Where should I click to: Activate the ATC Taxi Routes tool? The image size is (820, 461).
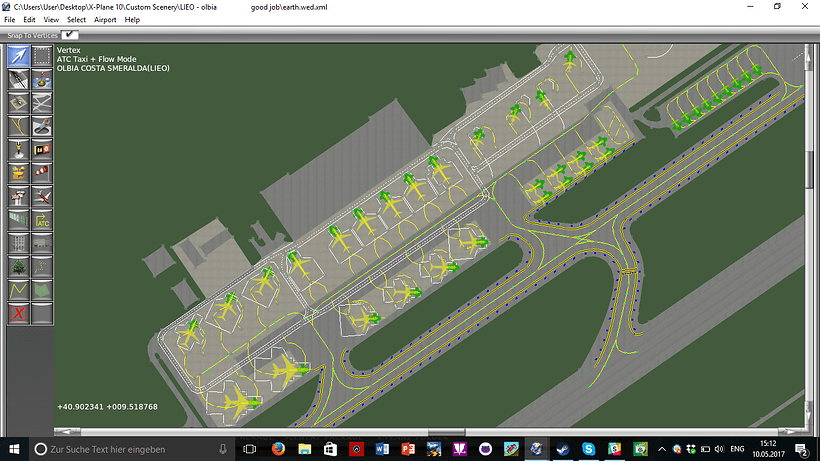click(x=42, y=220)
